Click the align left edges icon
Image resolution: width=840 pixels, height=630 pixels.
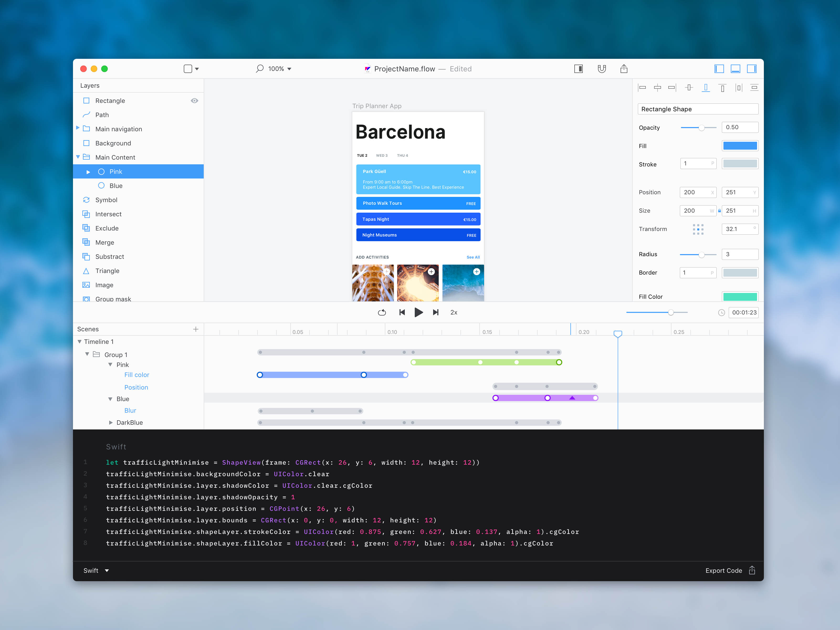pos(642,88)
